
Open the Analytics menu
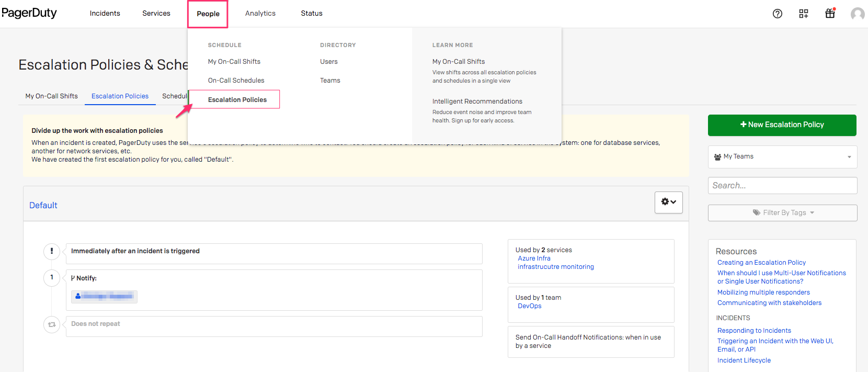pyautogui.click(x=260, y=14)
